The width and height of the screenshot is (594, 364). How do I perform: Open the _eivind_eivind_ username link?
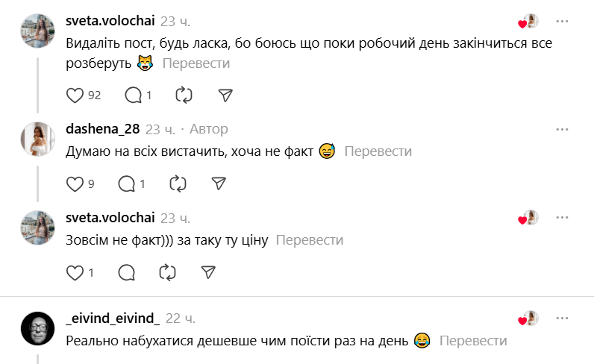click(113, 318)
